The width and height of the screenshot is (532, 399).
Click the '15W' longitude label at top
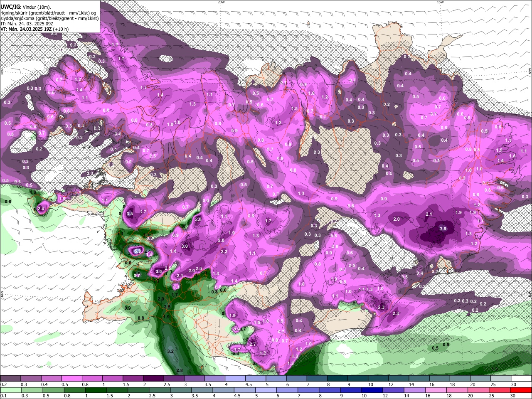point(440,2)
